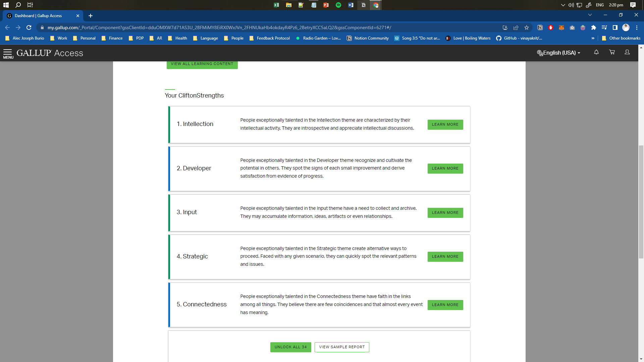
Task: Open the Finance bookmark folder
Action: pyautogui.click(x=112, y=38)
